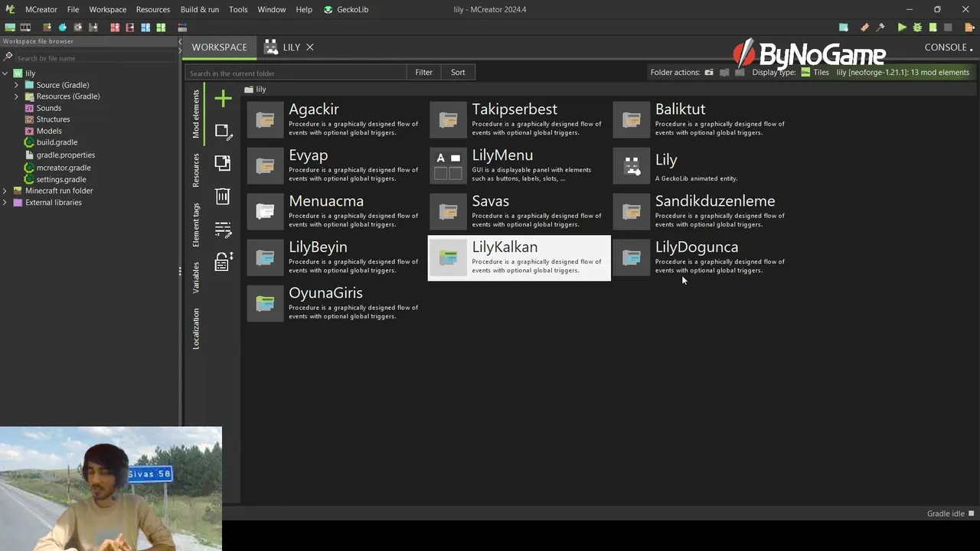
Task: Select the LilyMenu GUI tile
Action: click(519, 166)
